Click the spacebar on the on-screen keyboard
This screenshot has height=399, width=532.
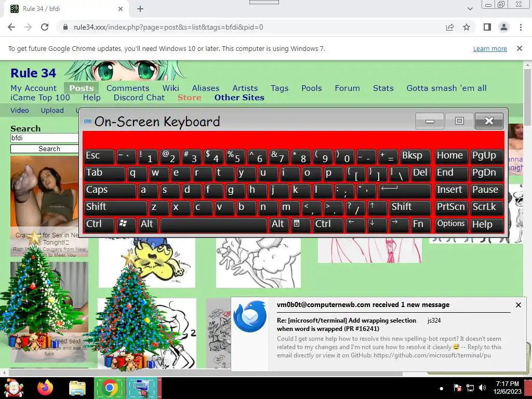(214, 224)
